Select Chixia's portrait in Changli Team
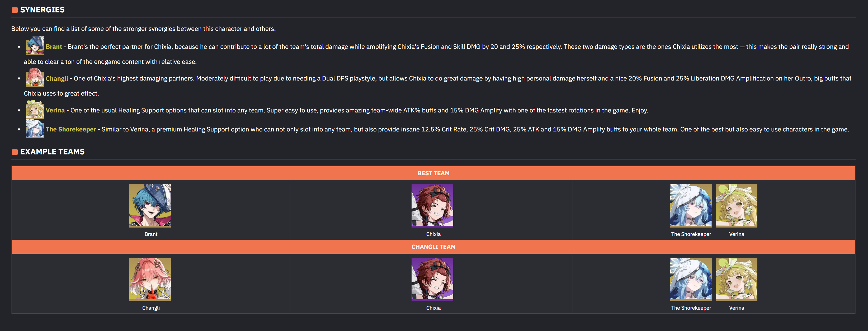 tap(432, 280)
